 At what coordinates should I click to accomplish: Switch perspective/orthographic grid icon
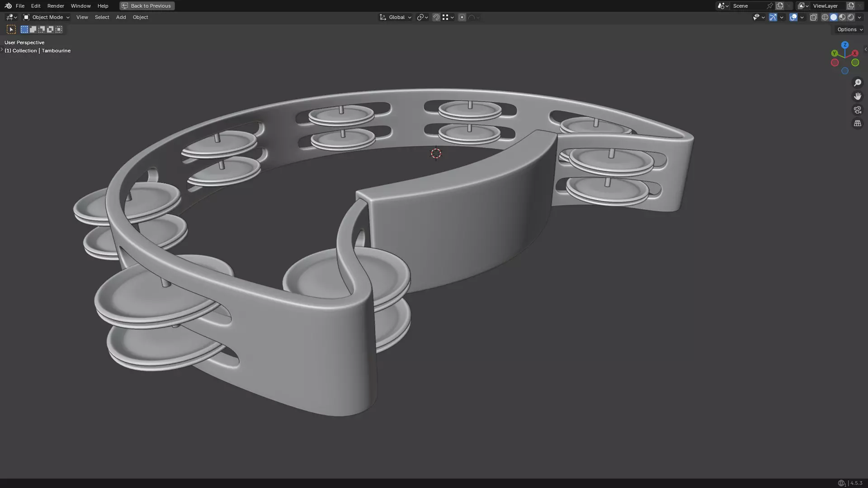pyautogui.click(x=857, y=123)
